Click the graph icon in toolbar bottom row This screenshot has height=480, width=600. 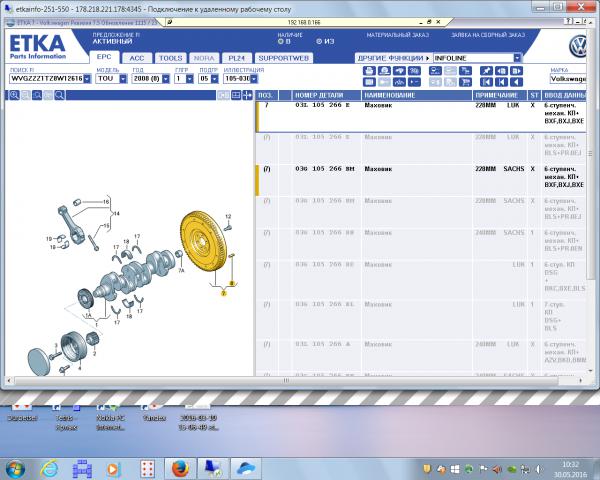(x=399, y=82)
